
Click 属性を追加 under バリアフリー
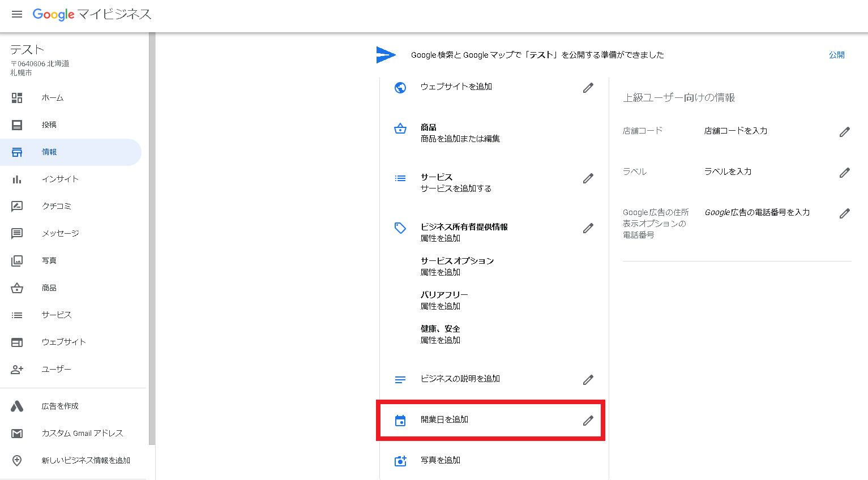pyautogui.click(x=440, y=306)
